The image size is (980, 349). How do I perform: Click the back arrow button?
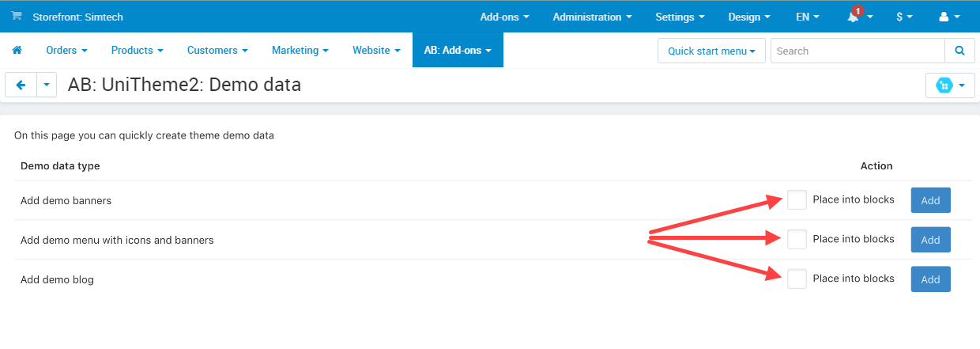pos(21,85)
